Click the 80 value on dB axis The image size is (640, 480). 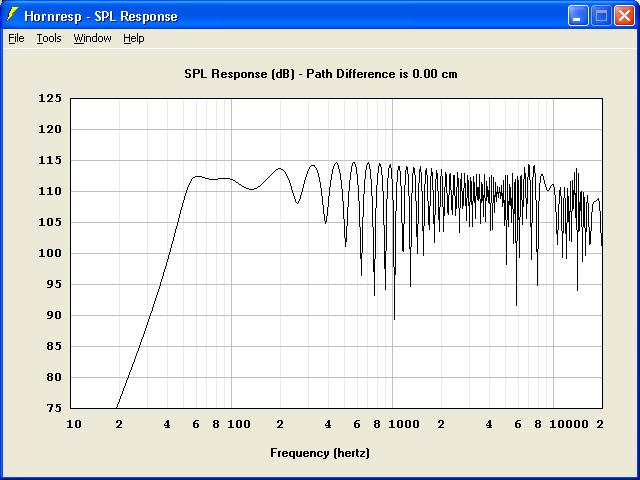(x=53, y=377)
